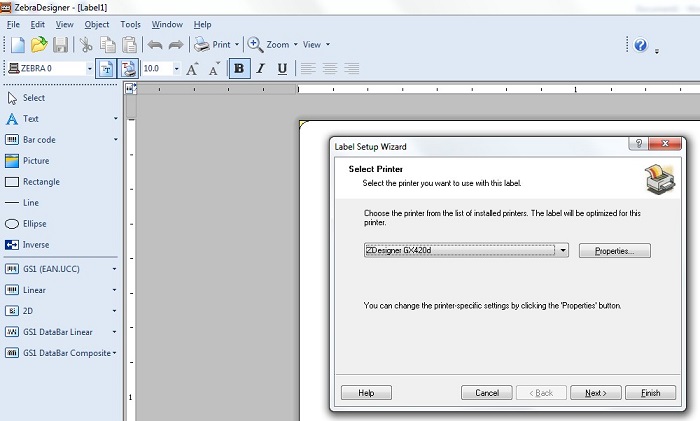Create a new label with New icon
The width and height of the screenshot is (700, 421).
17,45
